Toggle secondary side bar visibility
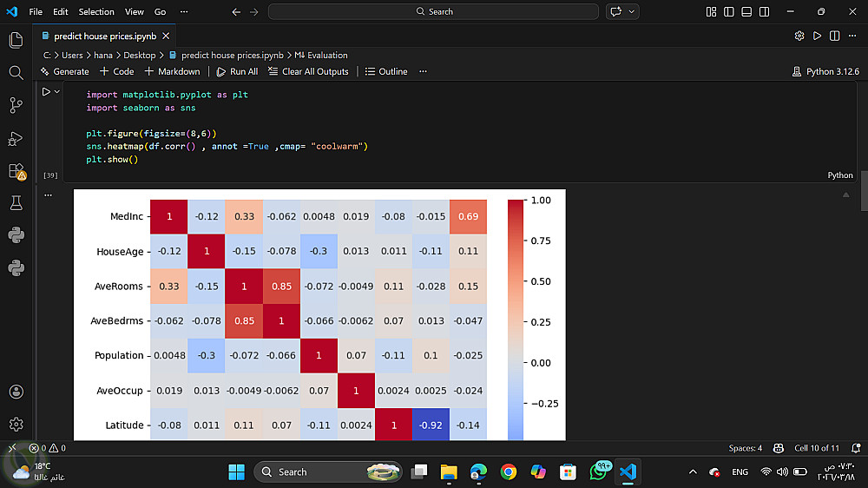This screenshot has height=488, width=868. click(765, 11)
